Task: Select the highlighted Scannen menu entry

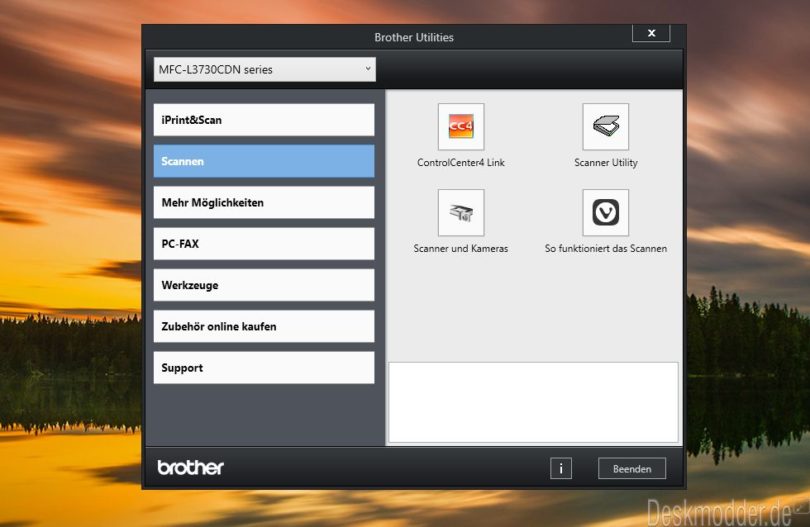Action: [264, 161]
